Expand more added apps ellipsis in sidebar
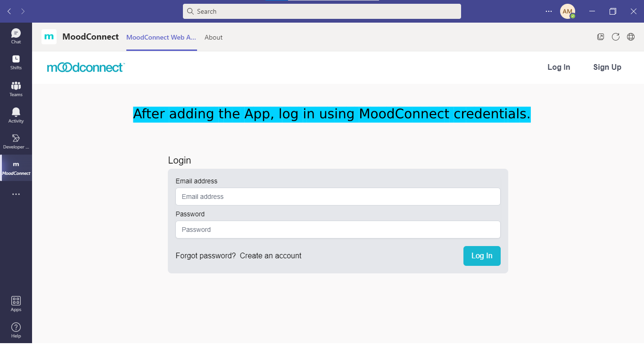Viewport: 644px width, 362px height. pos(16,194)
